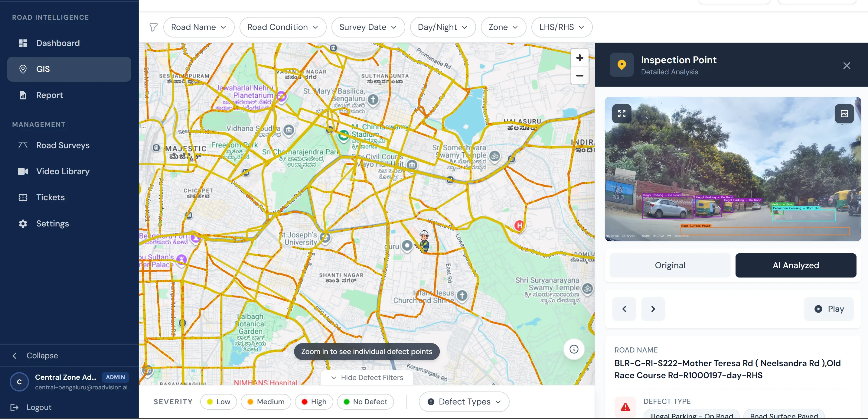Viewport: 868px width, 419px height.
Task: Open the Defect Types dropdown
Action: point(464,401)
